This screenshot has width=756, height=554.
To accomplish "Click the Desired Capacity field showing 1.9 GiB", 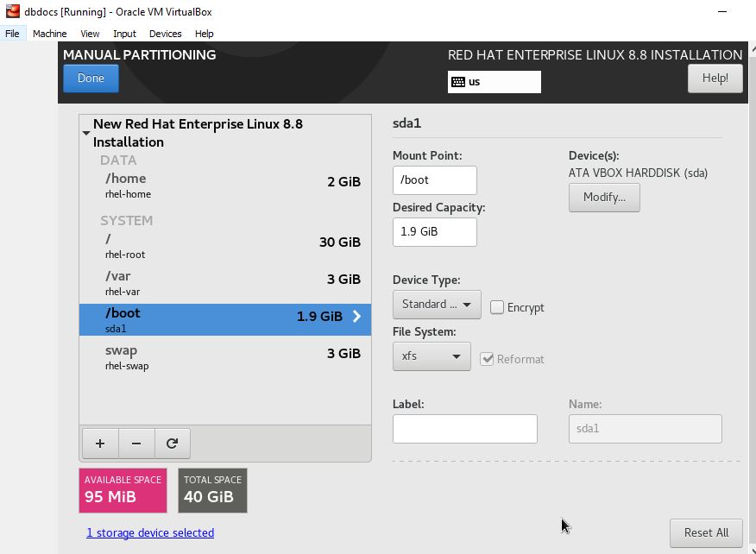I will click(435, 232).
